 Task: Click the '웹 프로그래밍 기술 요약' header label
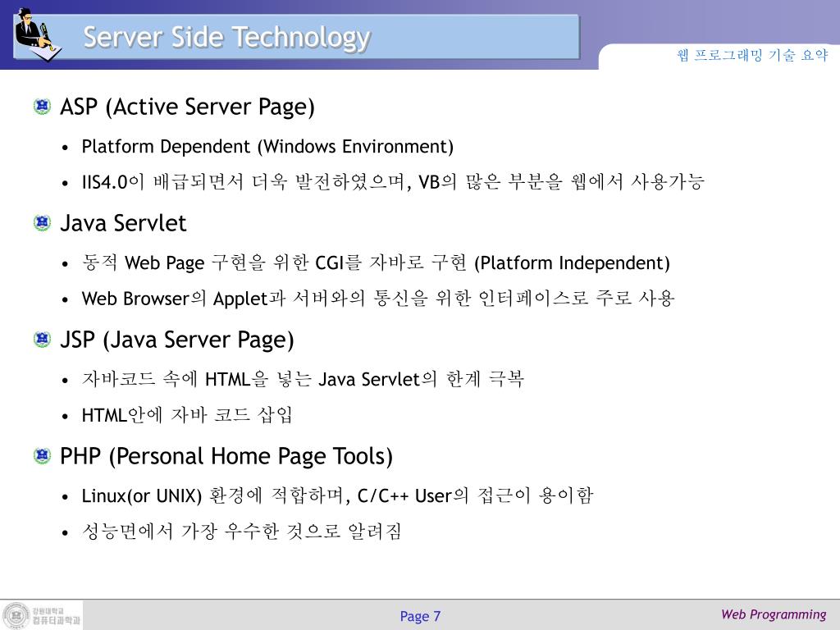pyautogui.click(x=752, y=55)
